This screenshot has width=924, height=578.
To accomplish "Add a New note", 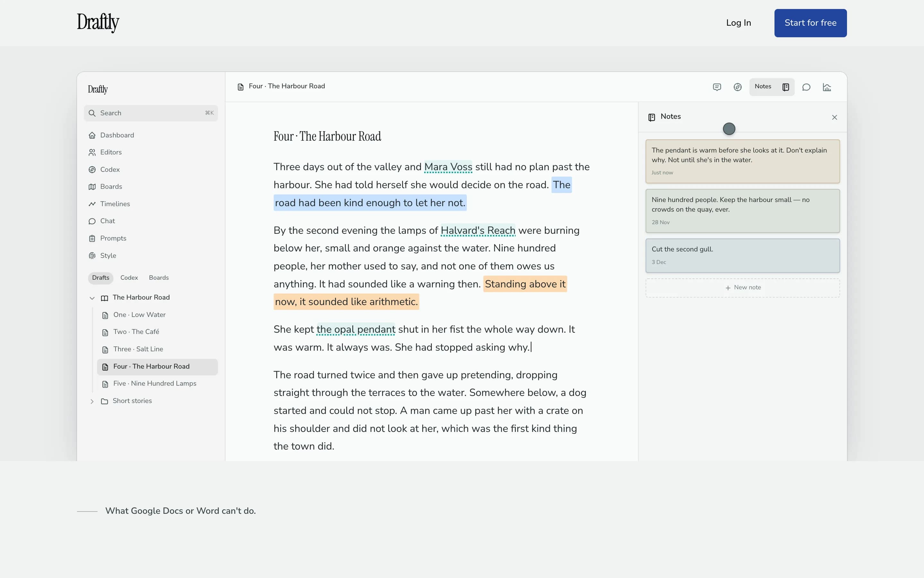I will pos(742,287).
